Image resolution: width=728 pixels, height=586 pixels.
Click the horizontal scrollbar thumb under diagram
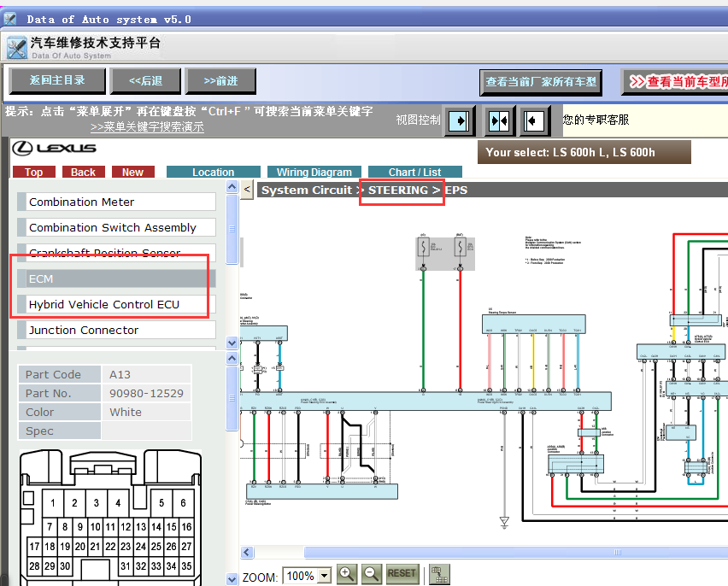click(516, 552)
